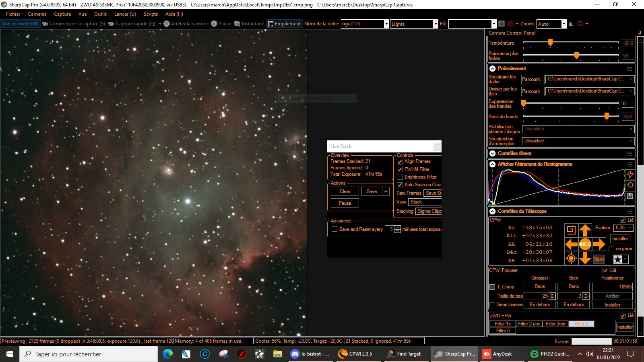The height and width of the screenshot is (362, 644).
Task: Collapse the Contrôles du Télescope section
Action: point(492,212)
